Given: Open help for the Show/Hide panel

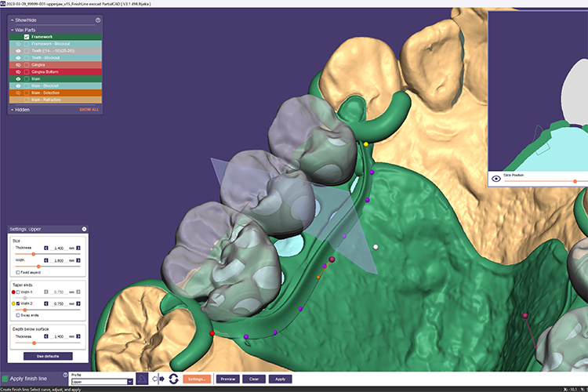Looking at the screenshot, I should pos(98,20).
